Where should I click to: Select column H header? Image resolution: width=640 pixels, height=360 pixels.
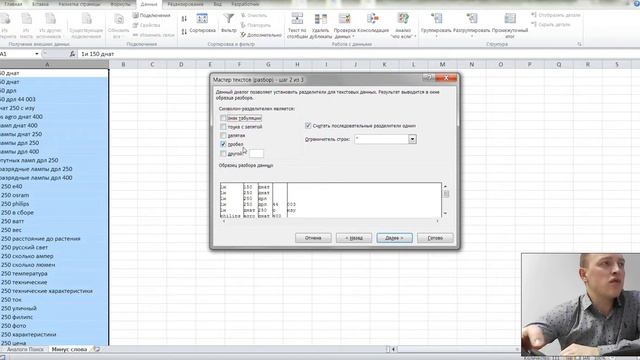[x=297, y=64]
